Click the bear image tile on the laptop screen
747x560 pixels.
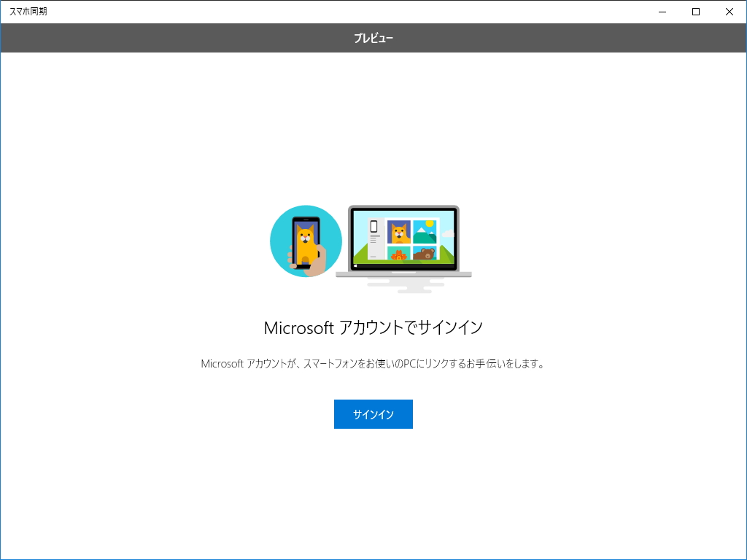point(424,252)
